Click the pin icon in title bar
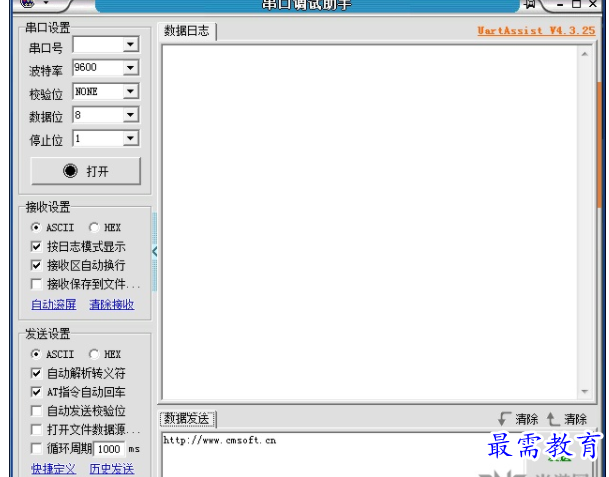The height and width of the screenshot is (477, 609). click(x=529, y=5)
